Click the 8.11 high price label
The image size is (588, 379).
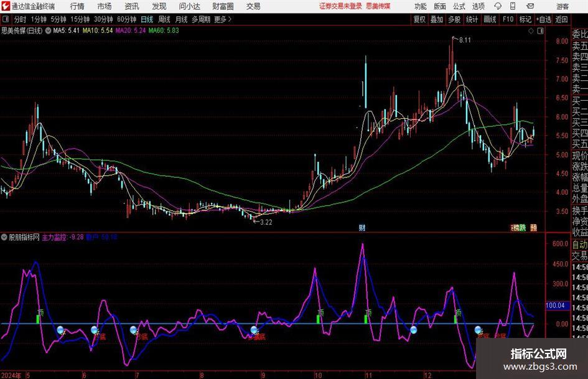(465, 40)
